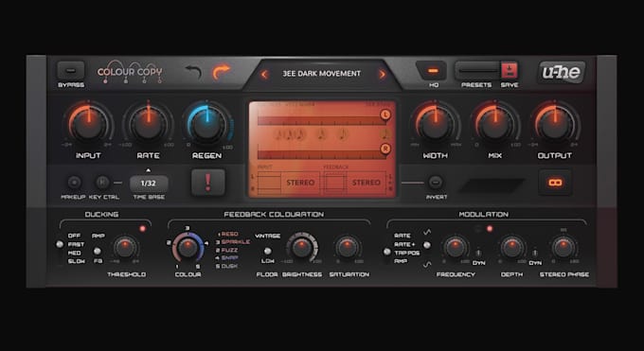Toggle the Makeup button
Screen dimensions: 644x351
pyautogui.click(x=74, y=182)
